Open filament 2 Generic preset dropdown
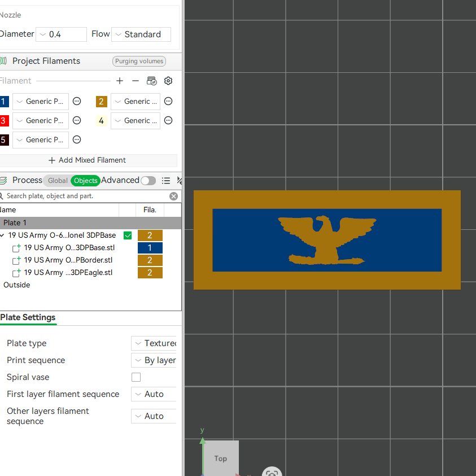 pyautogui.click(x=136, y=102)
